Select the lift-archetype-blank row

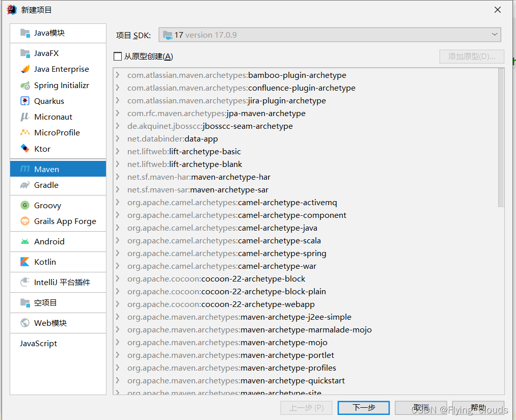(306, 164)
